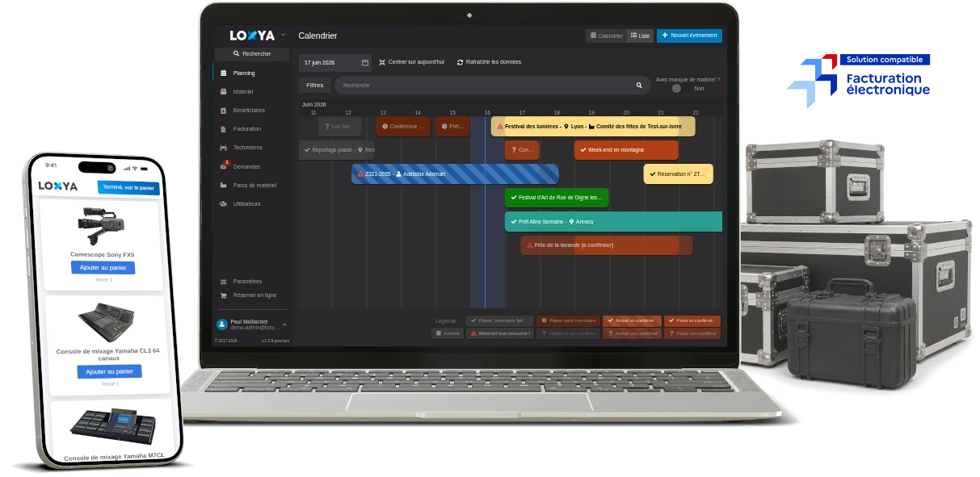Screen dimensions: 980x477
Task: Open the Matériel sidebar icon
Action: 224,92
